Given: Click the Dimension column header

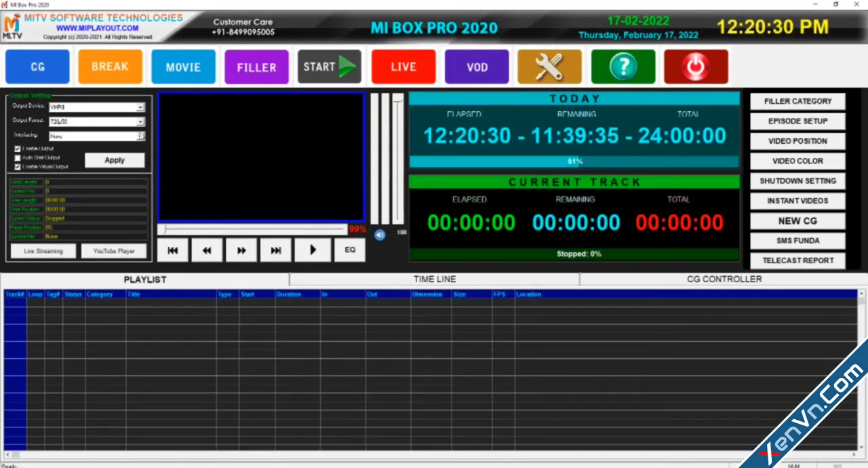Looking at the screenshot, I should [x=431, y=294].
